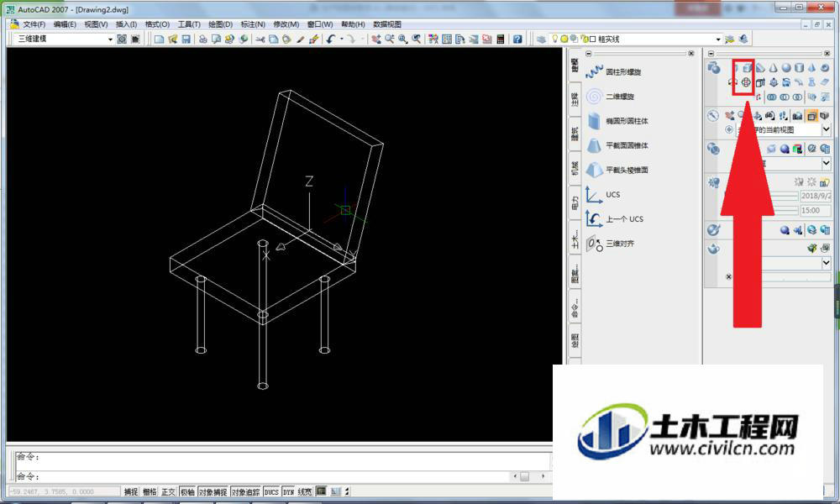This screenshot has height=504, width=840.
Task: Open the 修改(M) menu
Action: pyautogui.click(x=286, y=24)
